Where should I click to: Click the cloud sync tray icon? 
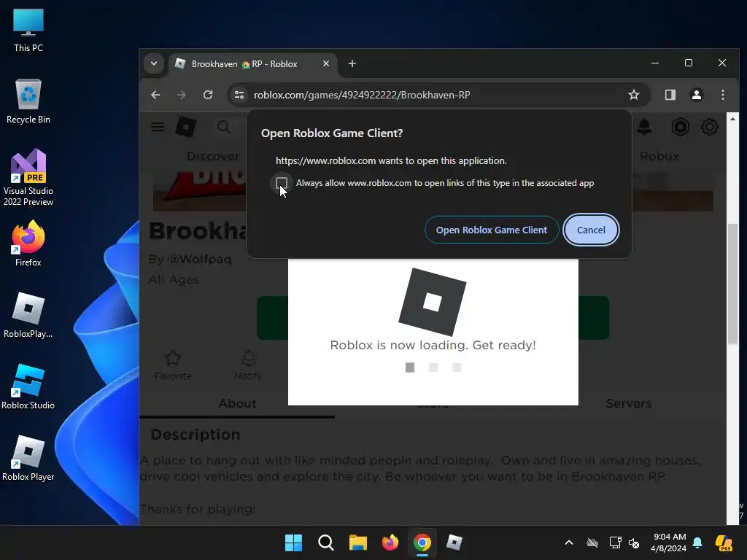(592, 542)
